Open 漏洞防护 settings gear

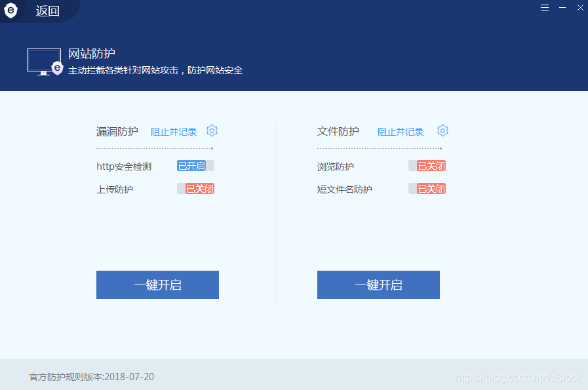point(212,130)
